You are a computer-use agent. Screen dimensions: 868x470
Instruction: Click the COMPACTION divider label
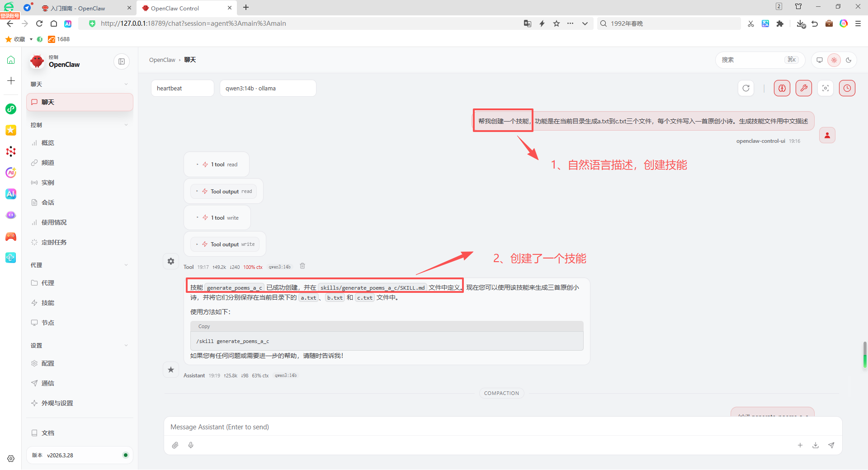point(501,393)
